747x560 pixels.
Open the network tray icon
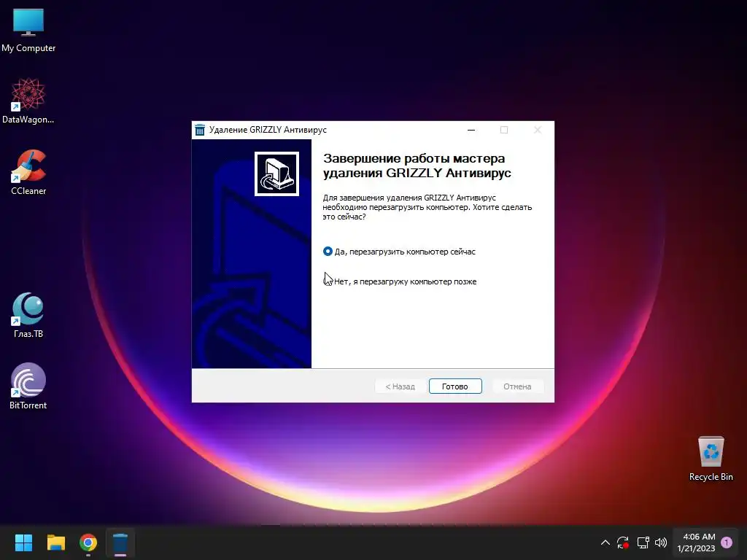643,542
